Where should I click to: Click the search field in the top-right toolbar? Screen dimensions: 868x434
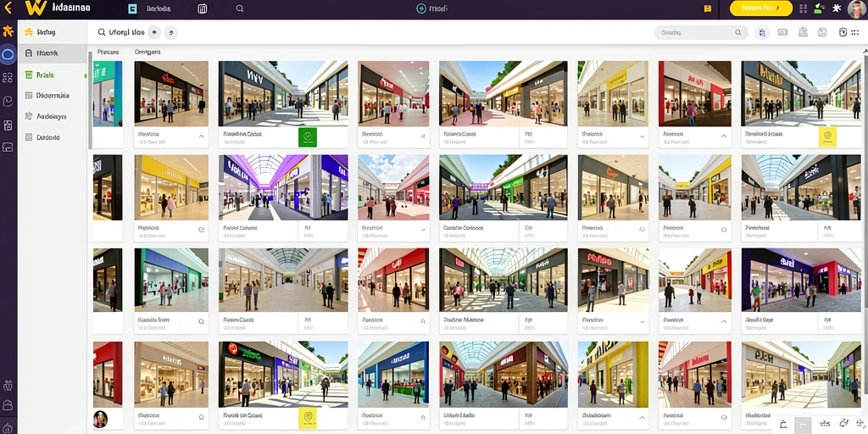coord(701,33)
